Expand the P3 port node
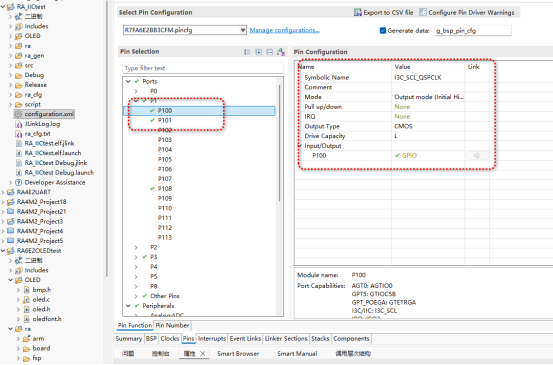Screen dimensions: 553x365 136,257
